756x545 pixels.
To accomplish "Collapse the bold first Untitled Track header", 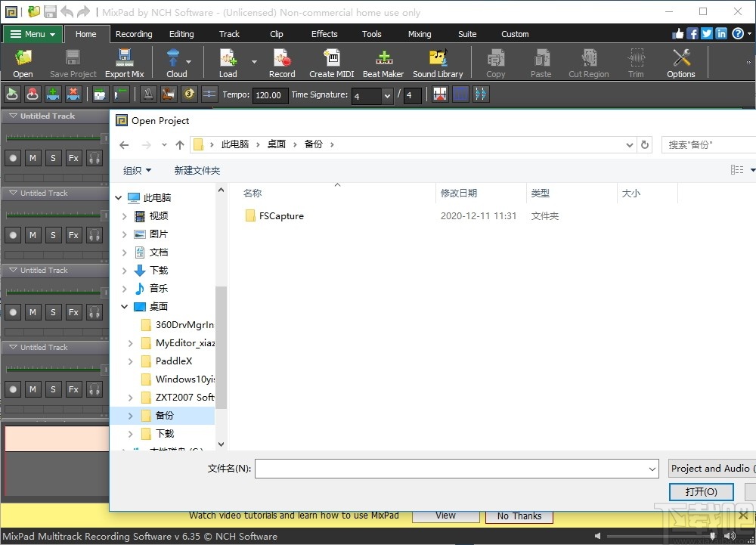I will pos(14,116).
